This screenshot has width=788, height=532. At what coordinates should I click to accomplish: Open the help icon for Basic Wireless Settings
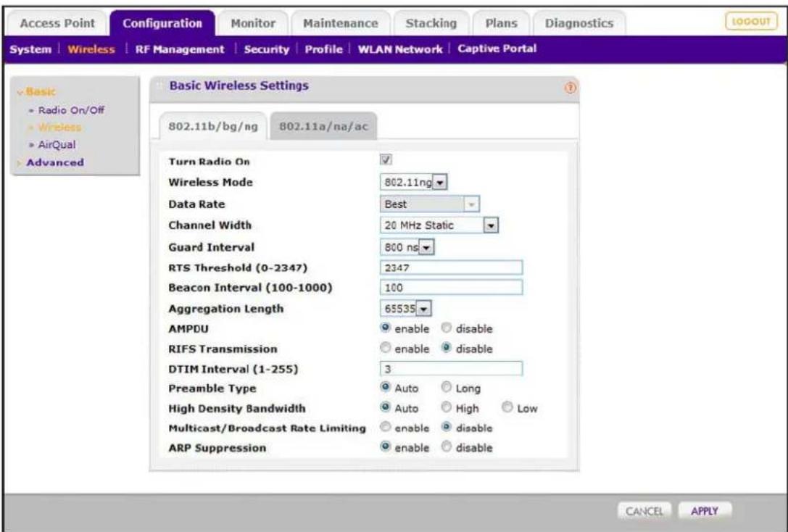[x=570, y=88]
